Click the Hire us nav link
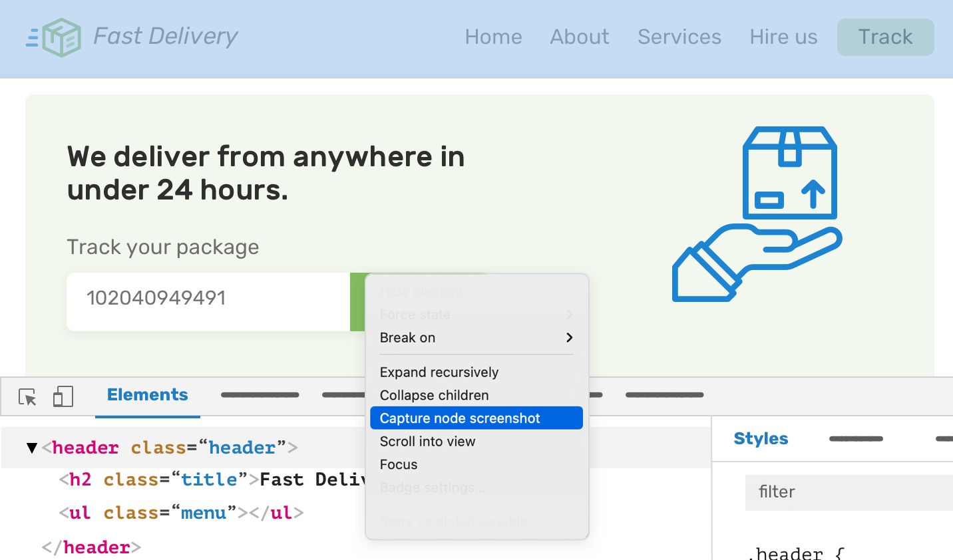Image resolution: width=953 pixels, height=560 pixels. (x=783, y=37)
